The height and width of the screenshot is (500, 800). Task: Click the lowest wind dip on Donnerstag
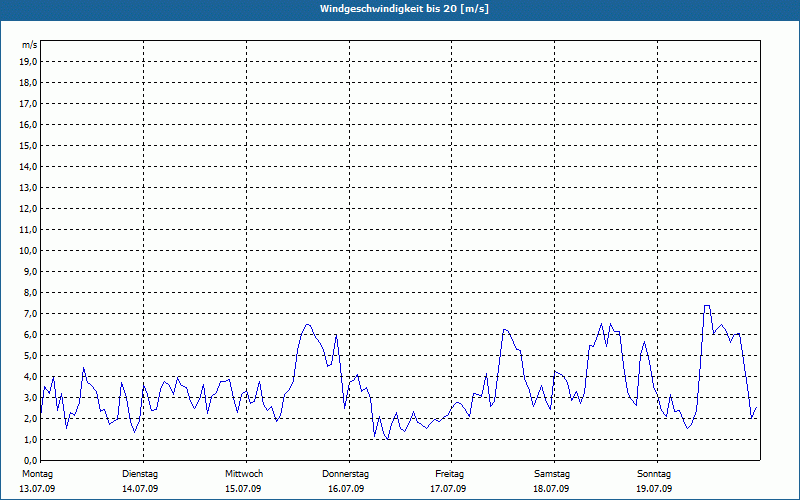coord(388,439)
